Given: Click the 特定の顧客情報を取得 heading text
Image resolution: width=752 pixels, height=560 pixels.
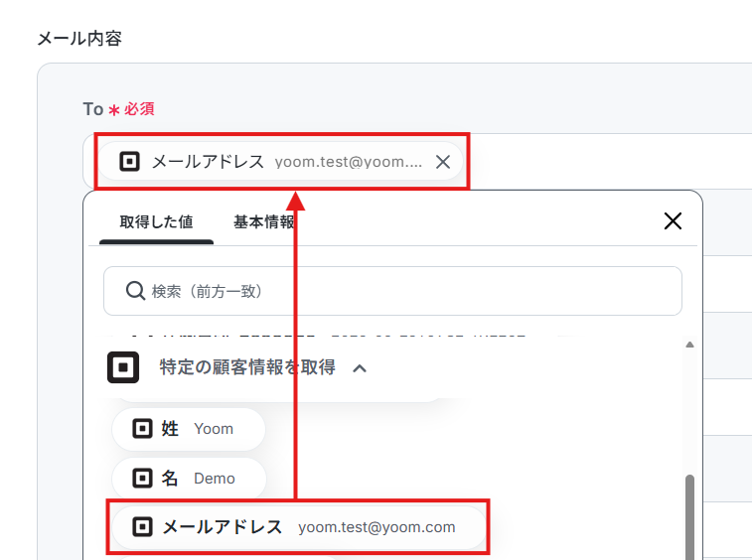Looking at the screenshot, I should click(x=247, y=367).
